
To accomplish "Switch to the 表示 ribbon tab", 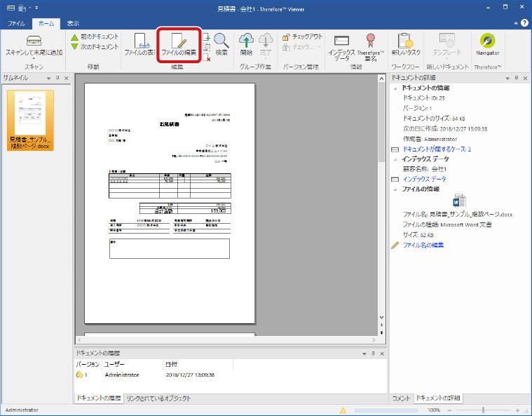I will pyautogui.click(x=73, y=23).
